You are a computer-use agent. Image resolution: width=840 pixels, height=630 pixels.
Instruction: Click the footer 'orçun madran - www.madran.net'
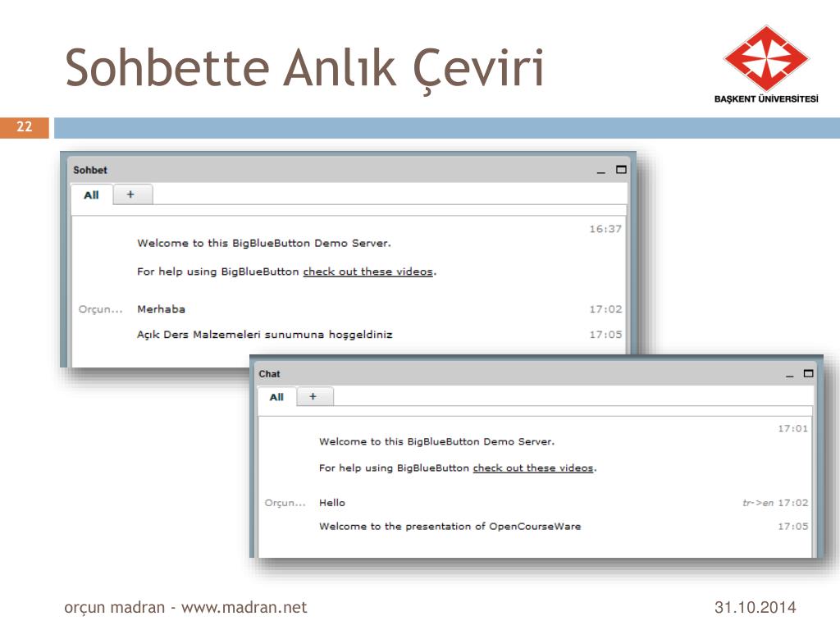click(185, 608)
